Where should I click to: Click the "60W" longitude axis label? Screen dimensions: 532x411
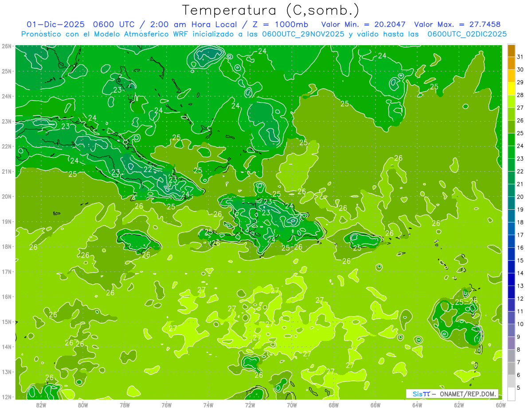pyautogui.click(x=501, y=405)
